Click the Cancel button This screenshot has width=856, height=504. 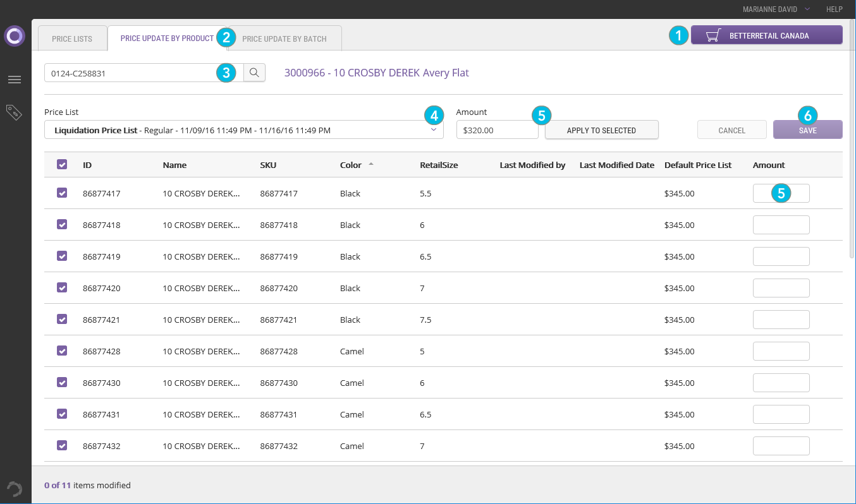point(731,130)
